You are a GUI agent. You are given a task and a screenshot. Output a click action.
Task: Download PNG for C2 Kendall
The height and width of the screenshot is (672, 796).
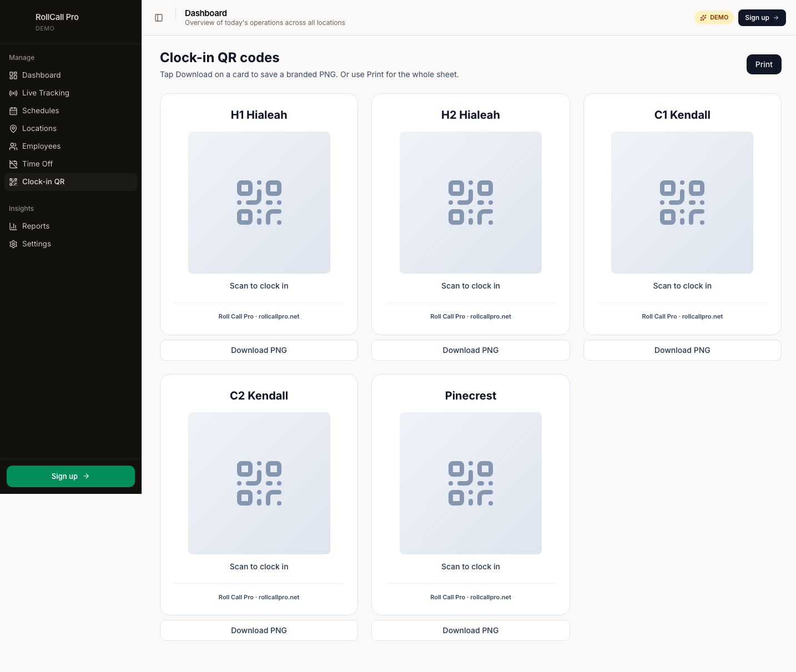click(x=259, y=630)
